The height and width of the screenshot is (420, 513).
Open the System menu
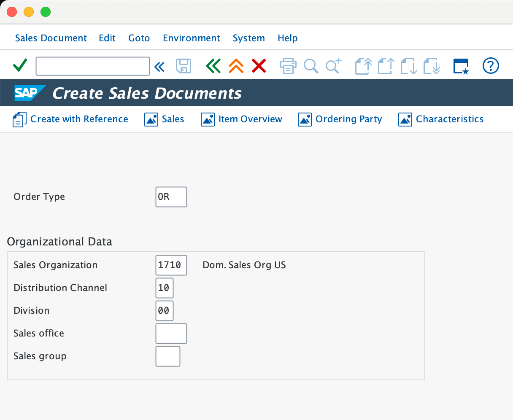tap(249, 38)
